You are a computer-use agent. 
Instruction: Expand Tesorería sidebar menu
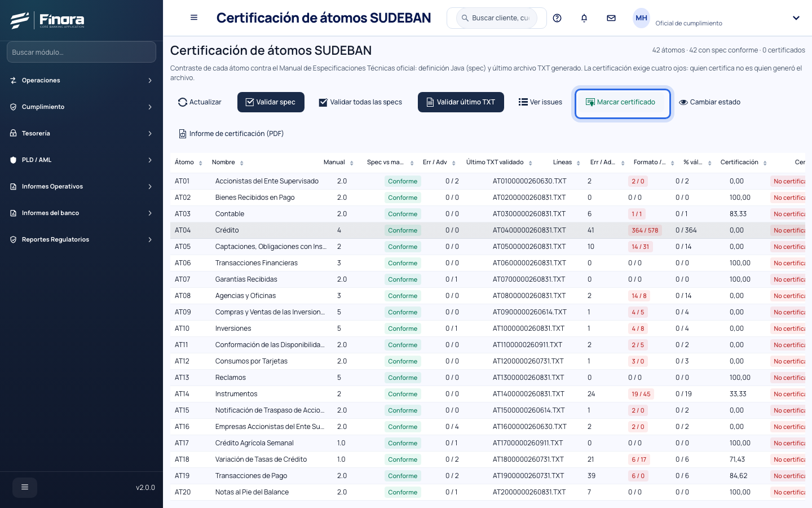click(x=81, y=133)
